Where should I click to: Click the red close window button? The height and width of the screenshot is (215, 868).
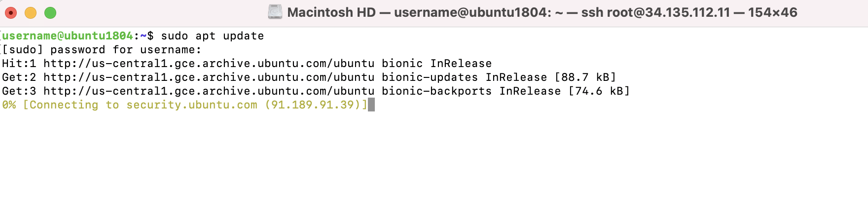point(11,13)
